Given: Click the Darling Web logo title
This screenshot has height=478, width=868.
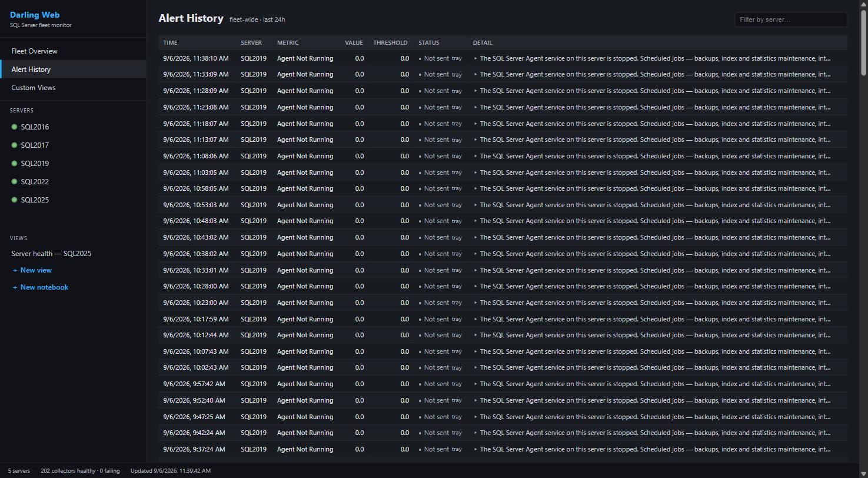Looking at the screenshot, I should pos(35,15).
